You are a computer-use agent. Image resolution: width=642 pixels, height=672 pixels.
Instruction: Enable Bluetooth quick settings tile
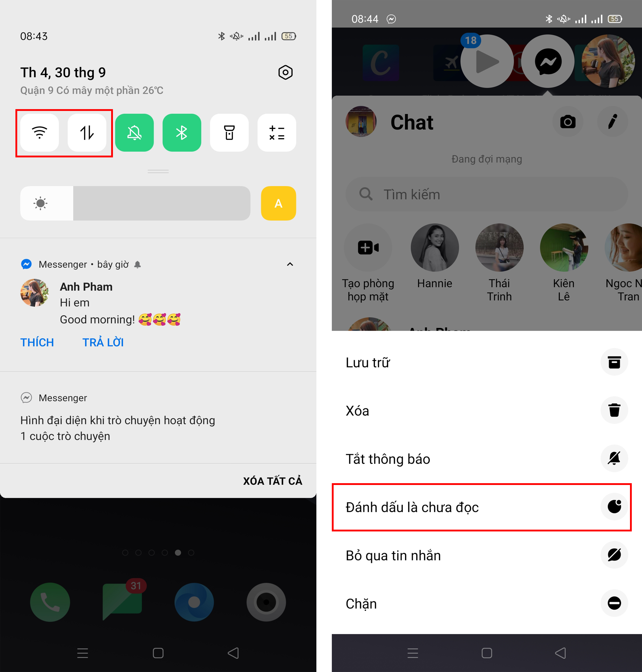(182, 132)
